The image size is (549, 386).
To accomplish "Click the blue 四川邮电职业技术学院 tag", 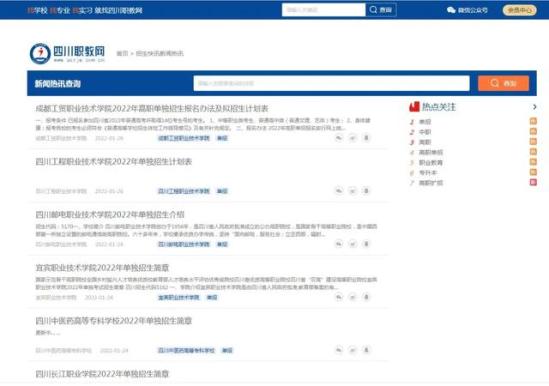I will [x=184, y=244].
